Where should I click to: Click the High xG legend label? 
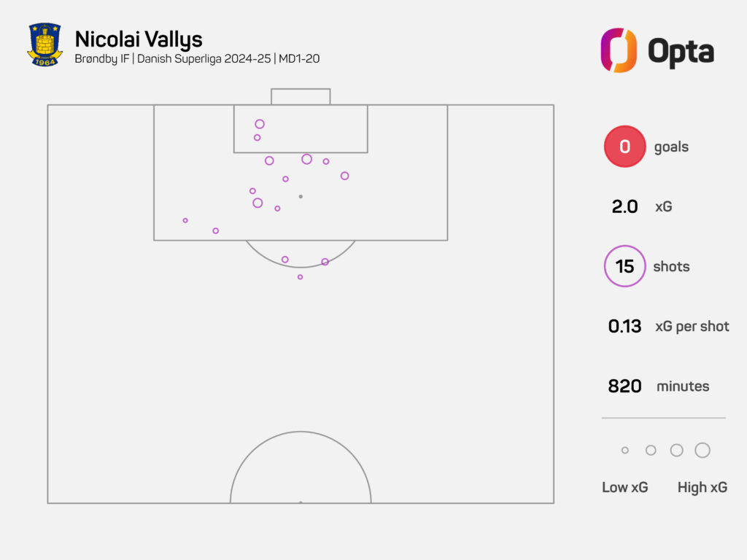[x=702, y=487]
